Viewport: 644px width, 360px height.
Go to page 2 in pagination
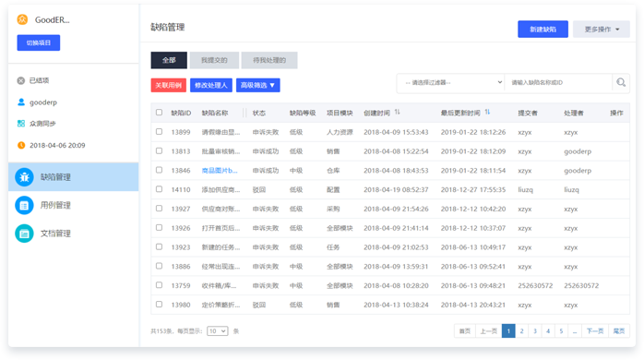click(521, 330)
